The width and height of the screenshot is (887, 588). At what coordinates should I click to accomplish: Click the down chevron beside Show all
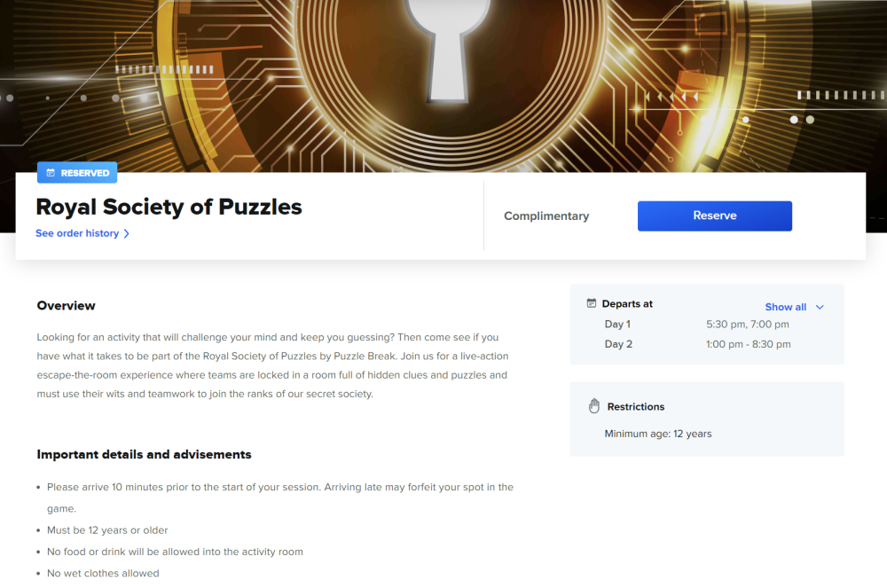click(x=820, y=307)
